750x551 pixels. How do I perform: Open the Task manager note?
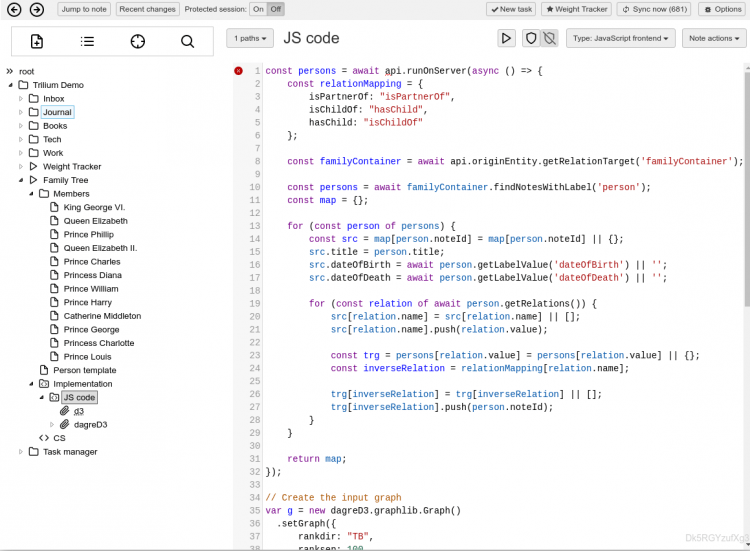pos(70,451)
